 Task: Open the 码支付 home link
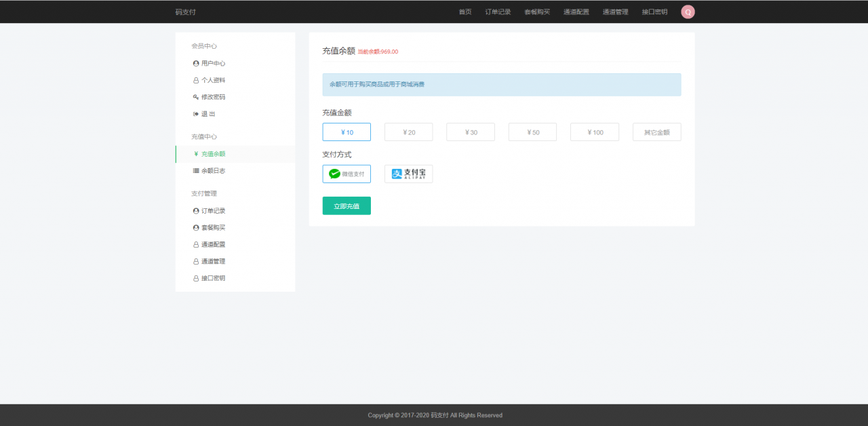tap(186, 12)
